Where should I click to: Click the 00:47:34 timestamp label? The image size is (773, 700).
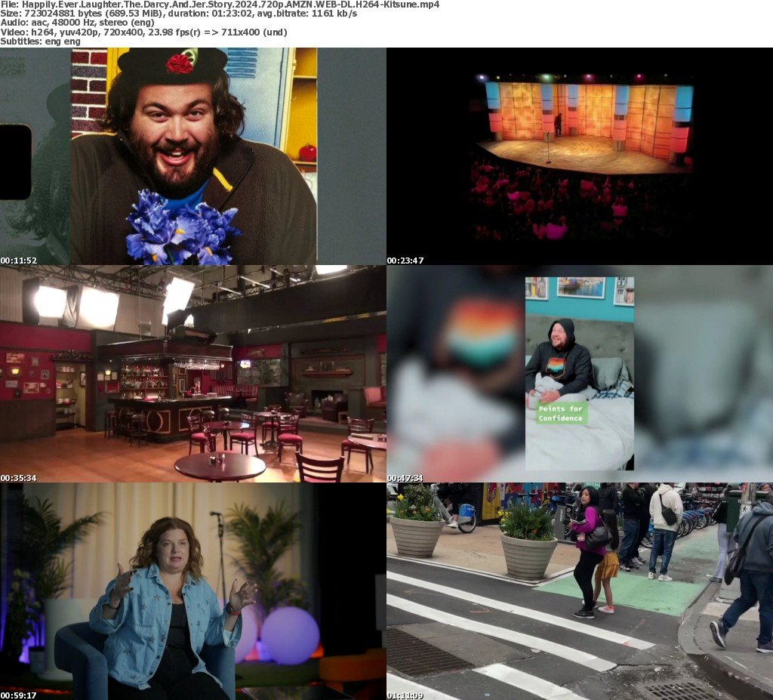click(x=405, y=478)
